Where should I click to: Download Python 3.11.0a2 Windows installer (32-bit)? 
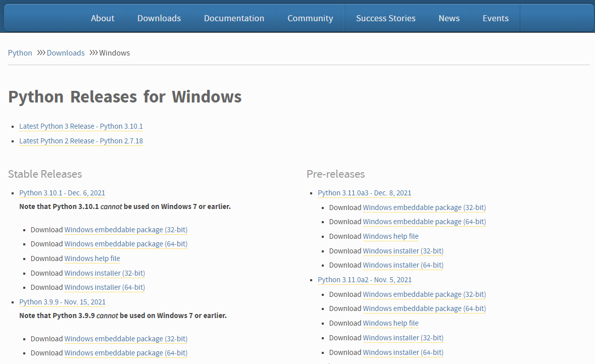click(403, 337)
